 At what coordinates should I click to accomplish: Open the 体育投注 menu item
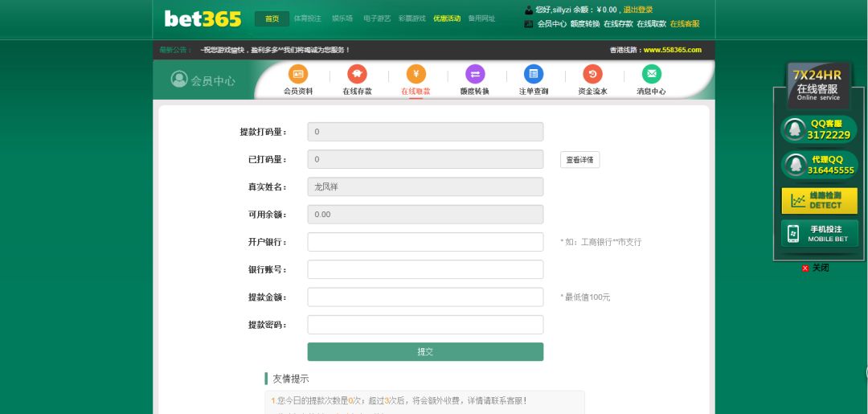point(307,18)
